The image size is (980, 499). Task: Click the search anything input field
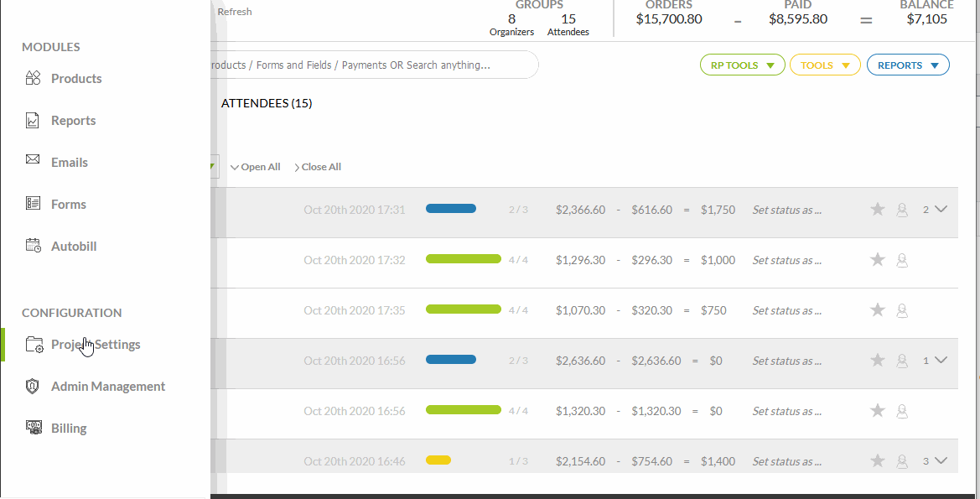point(369,65)
